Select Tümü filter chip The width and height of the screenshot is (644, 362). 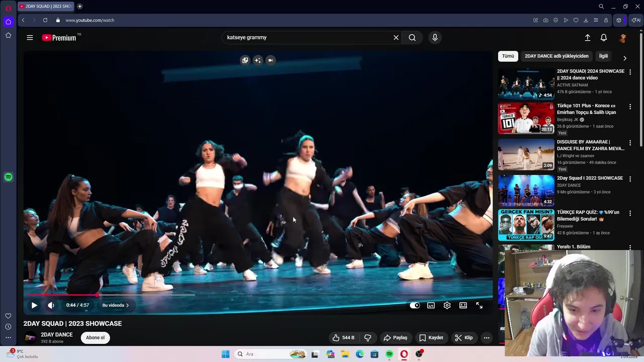pos(508,56)
